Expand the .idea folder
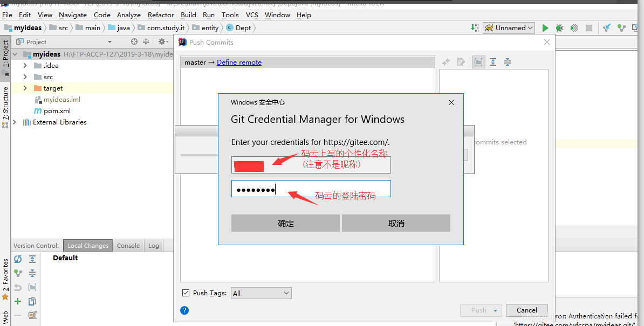644x326 pixels. [25, 66]
